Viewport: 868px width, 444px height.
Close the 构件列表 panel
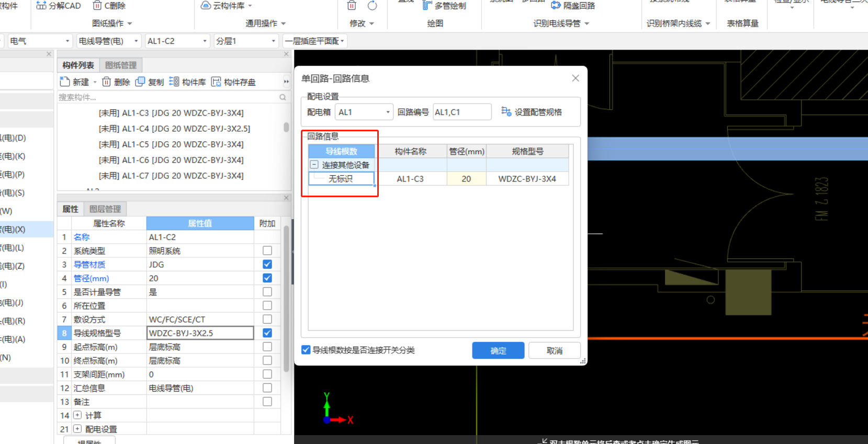pyautogui.click(x=286, y=54)
